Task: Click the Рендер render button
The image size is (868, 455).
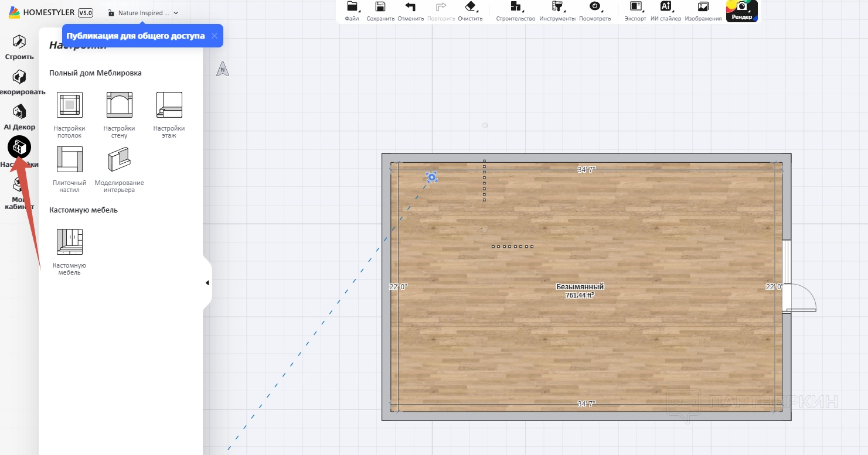Action: [741, 10]
